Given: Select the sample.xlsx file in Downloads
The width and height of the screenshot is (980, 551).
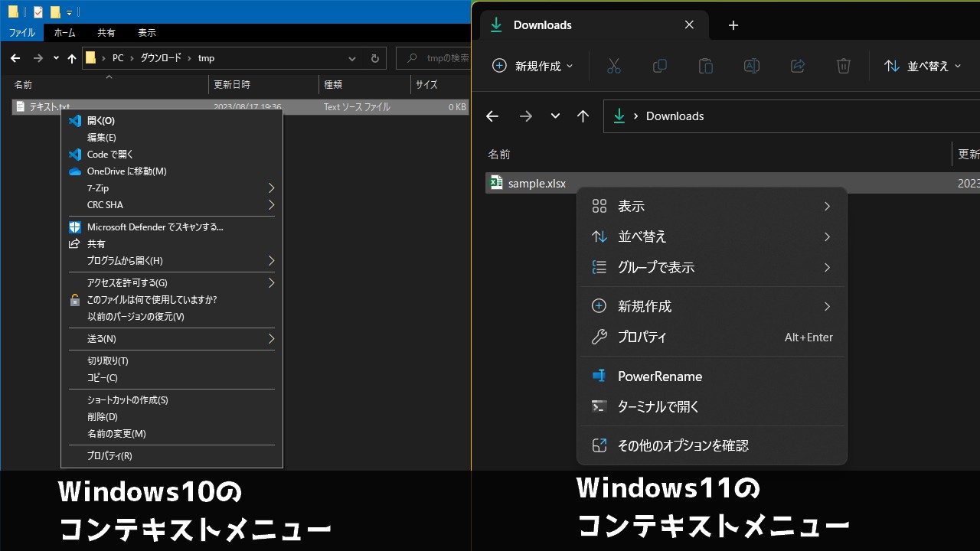Looking at the screenshot, I should click(x=536, y=183).
